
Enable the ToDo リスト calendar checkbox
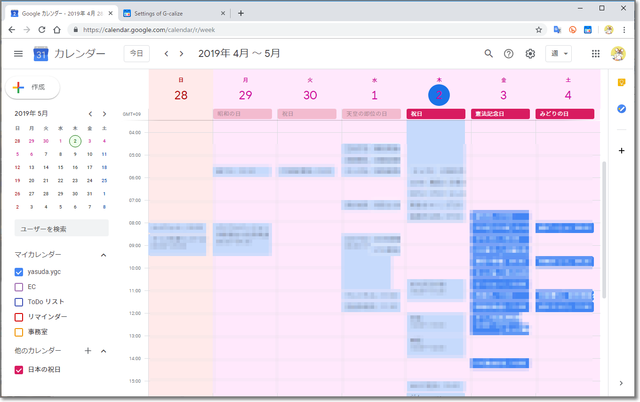coord(19,301)
